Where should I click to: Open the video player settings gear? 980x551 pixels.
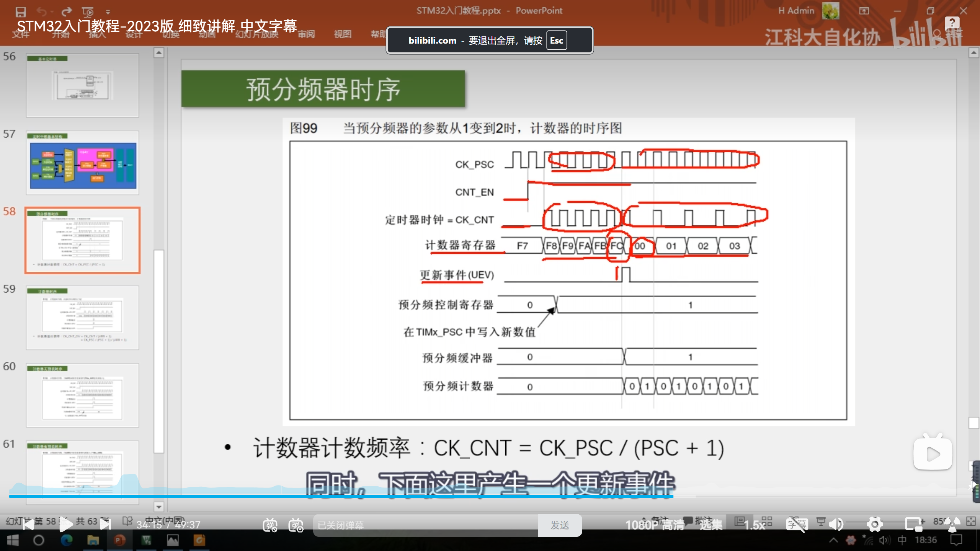(875, 525)
